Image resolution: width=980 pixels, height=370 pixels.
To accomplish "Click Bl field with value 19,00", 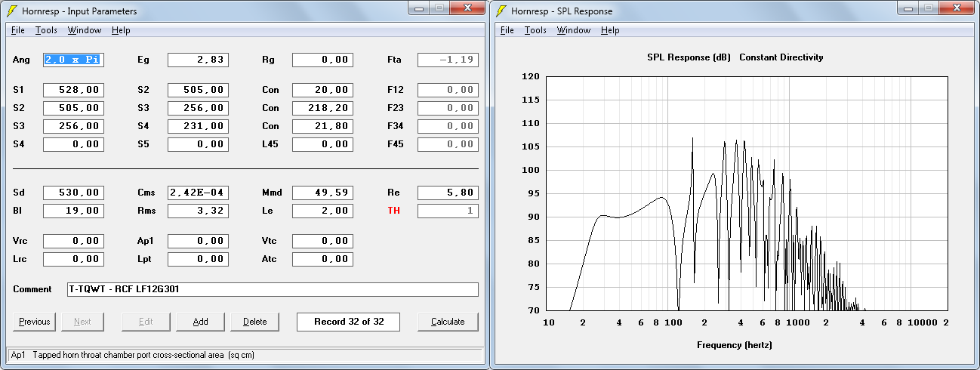I will pyautogui.click(x=73, y=211).
